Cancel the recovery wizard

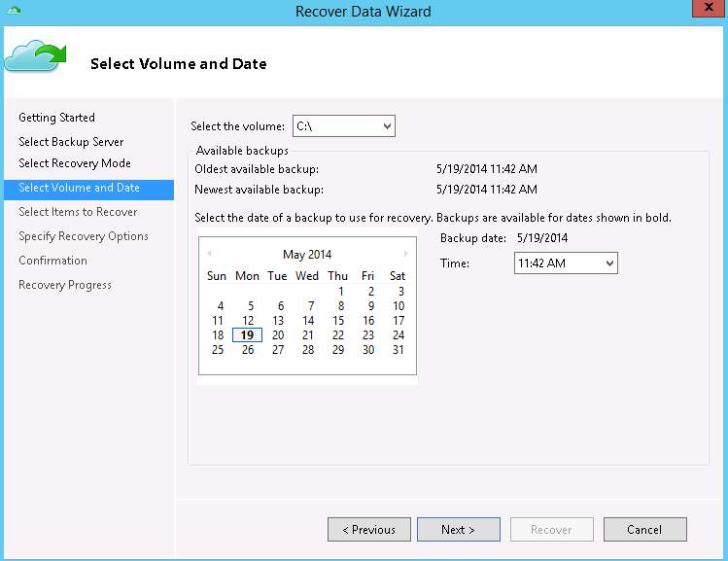[x=644, y=530]
